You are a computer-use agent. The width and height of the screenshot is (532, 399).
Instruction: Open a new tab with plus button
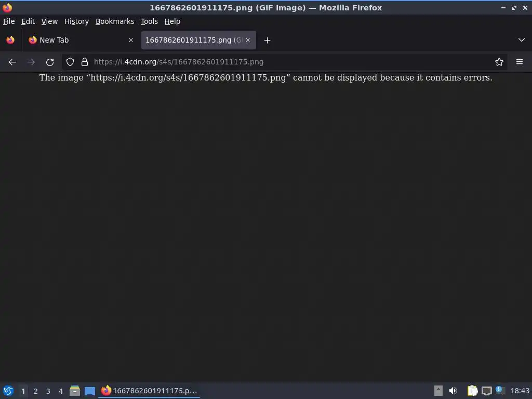click(268, 41)
